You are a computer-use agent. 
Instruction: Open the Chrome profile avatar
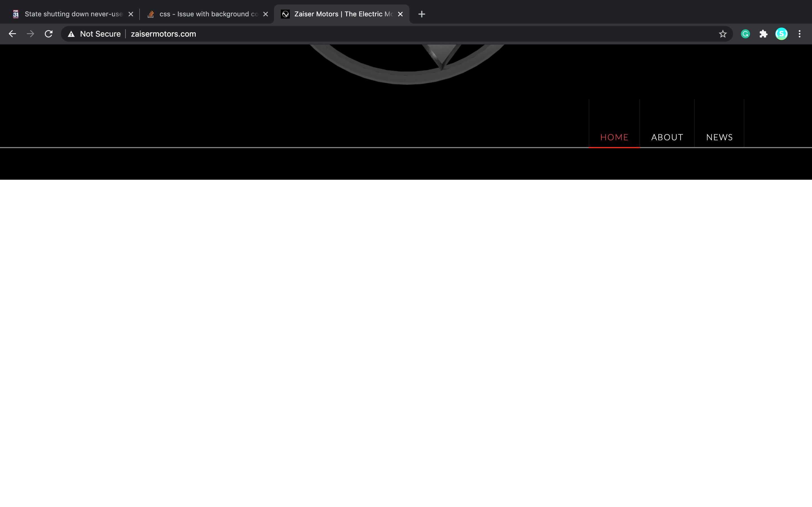click(x=782, y=34)
